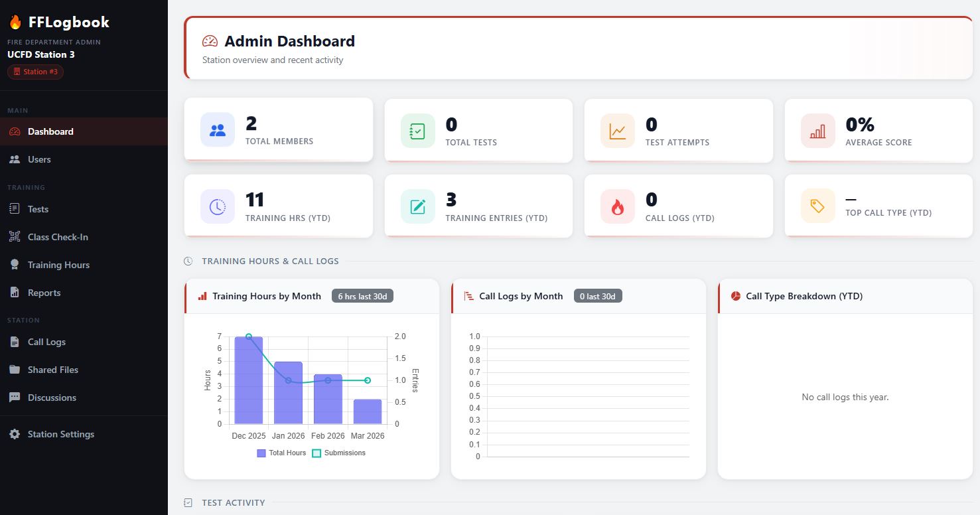This screenshot has height=515, width=980.
Task: Open Station Settings
Action: click(61, 434)
